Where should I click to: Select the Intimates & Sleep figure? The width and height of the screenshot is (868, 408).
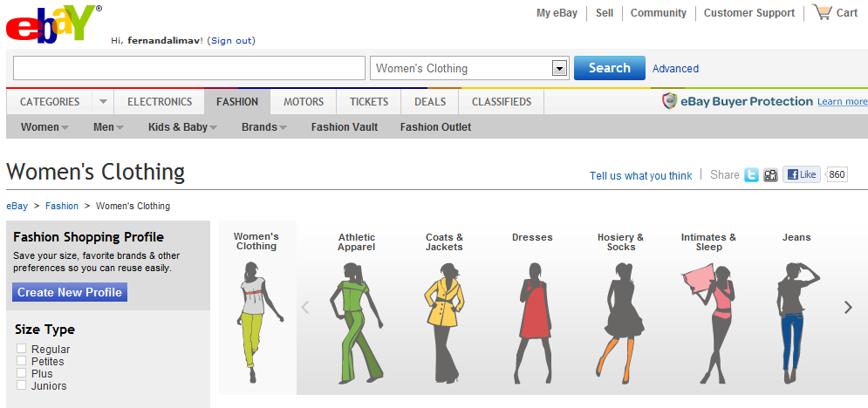[x=708, y=323]
